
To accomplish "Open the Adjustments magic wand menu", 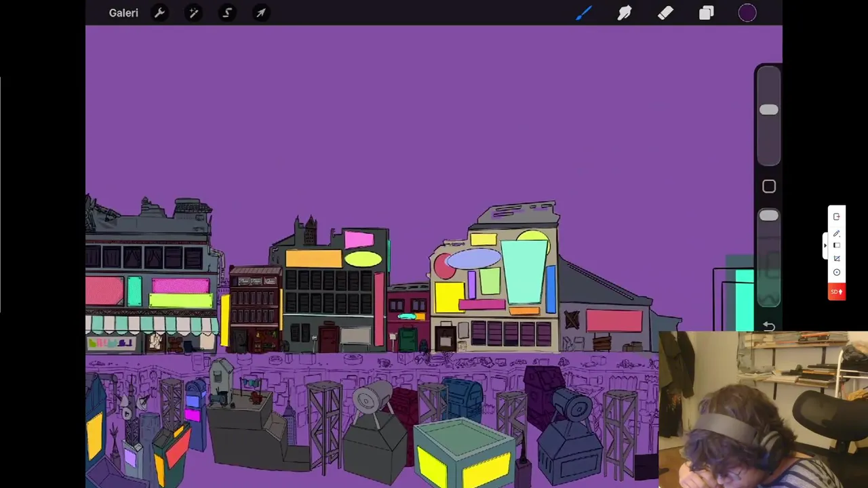I will [x=193, y=13].
